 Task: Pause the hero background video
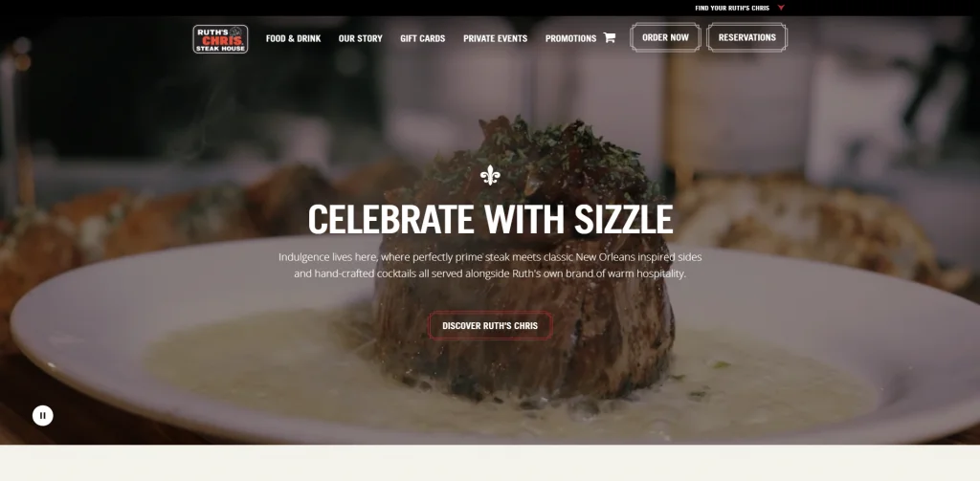coord(42,415)
